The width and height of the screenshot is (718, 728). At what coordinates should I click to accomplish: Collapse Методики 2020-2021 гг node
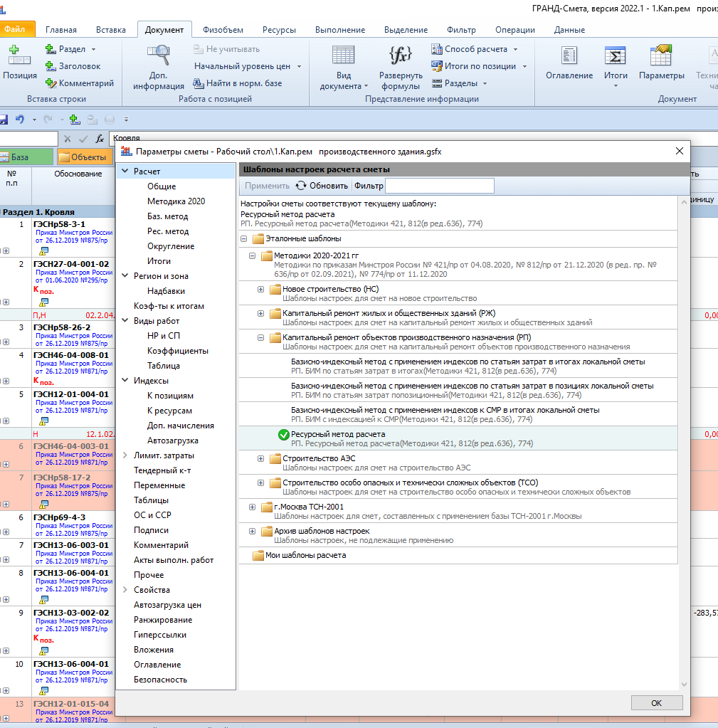point(252,255)
